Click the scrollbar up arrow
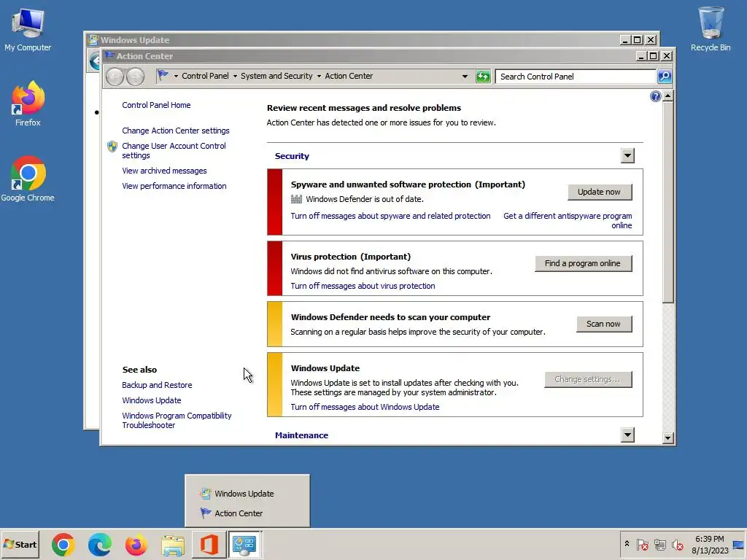The image size is (747, 560). coord(668,96)
